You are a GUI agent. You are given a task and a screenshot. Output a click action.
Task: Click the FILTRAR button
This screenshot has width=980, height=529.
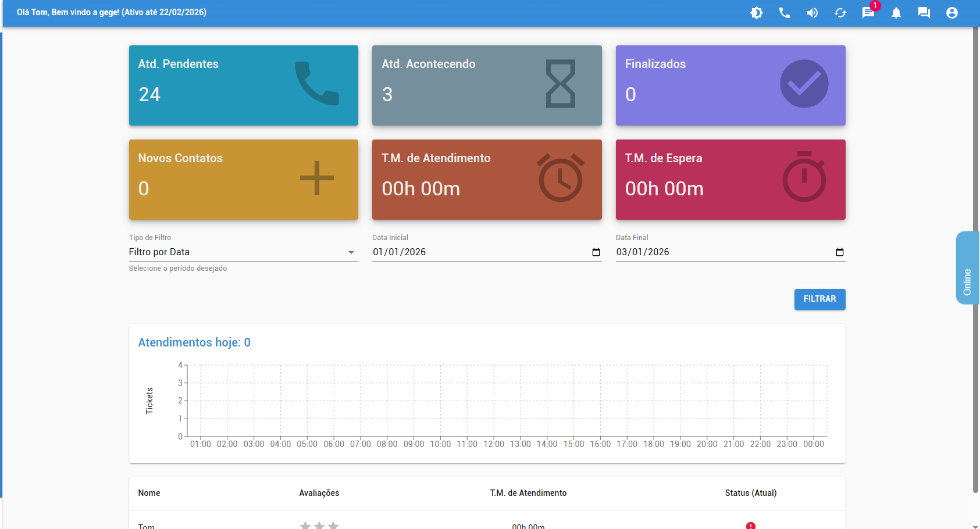coord(819,299)
